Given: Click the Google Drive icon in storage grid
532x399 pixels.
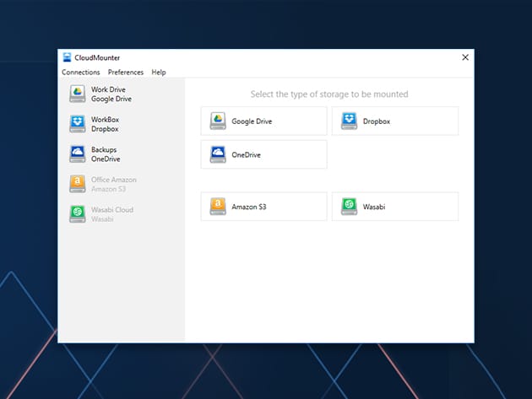Looking at the screenshot, I should [218, 121].
